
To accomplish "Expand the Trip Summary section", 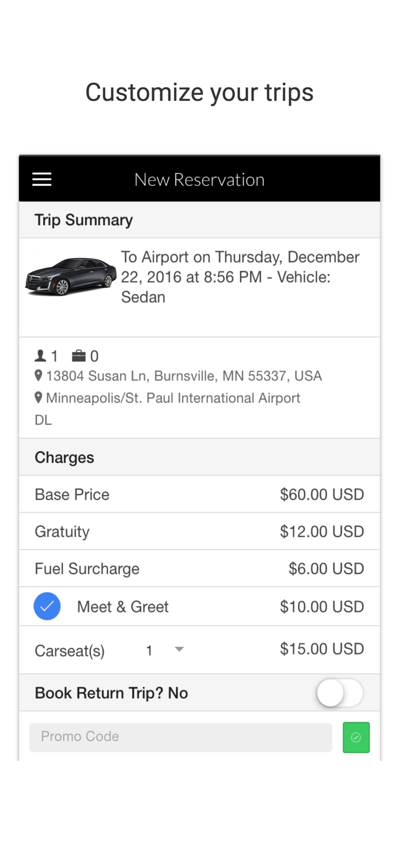I will (84, 220).
